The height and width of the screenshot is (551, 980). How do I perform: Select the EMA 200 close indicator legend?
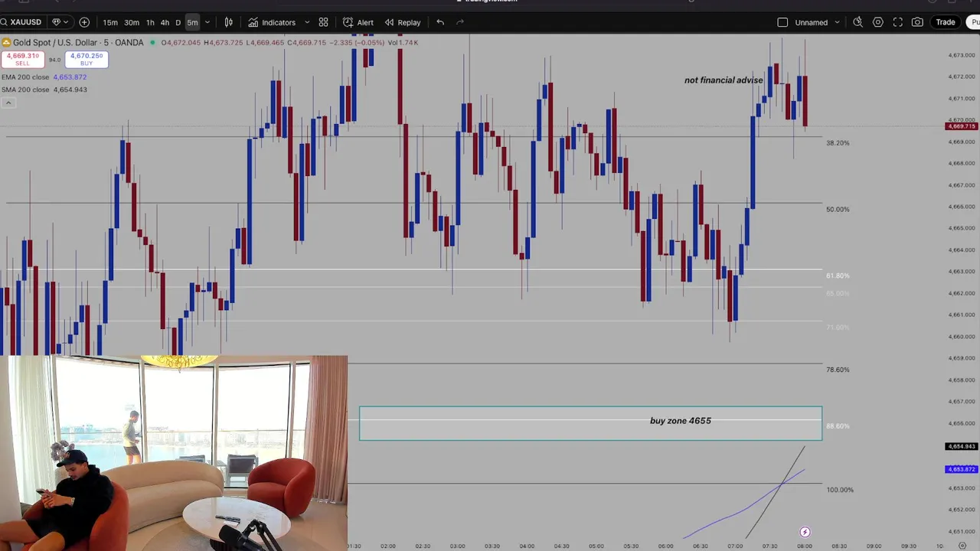coord(44,77)
